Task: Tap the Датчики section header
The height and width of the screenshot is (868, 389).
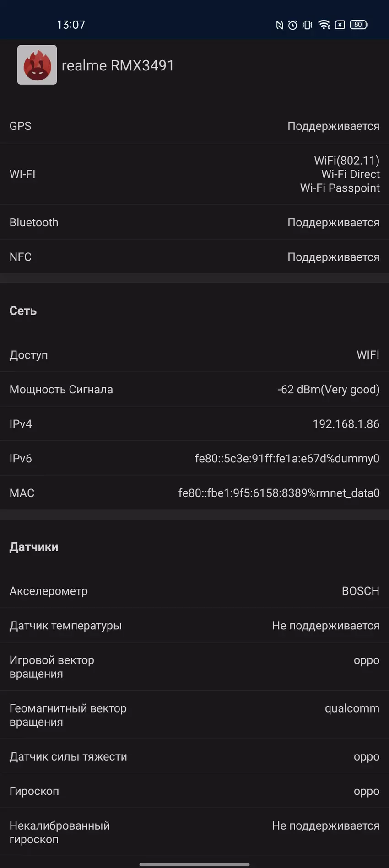Action: tap(34, 547)
